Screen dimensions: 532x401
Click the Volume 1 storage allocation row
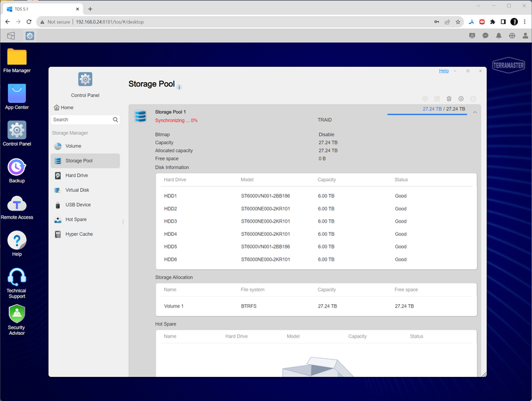coord(316,306)
